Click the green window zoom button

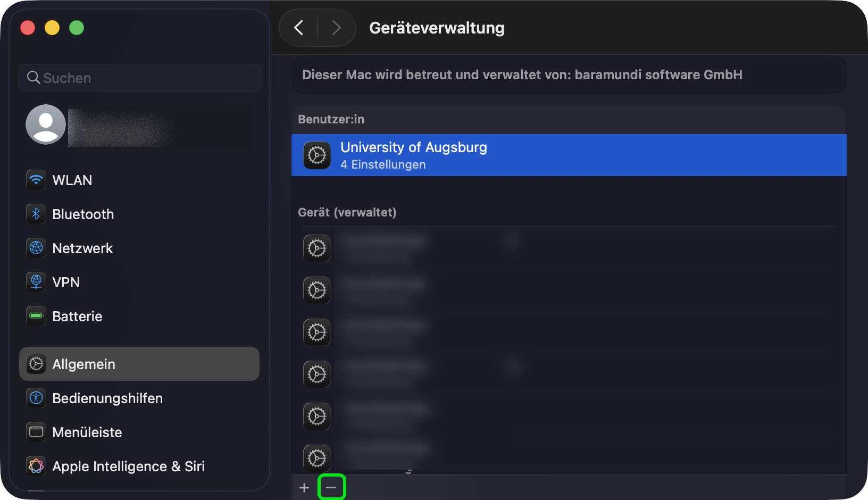click(x=77, y=28)
